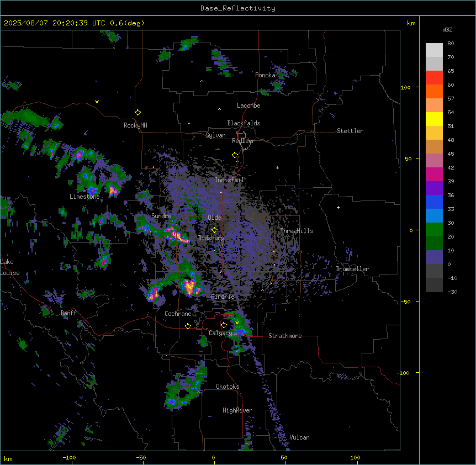Click the Cochrane town label
Screen dimensions: 476x465
coord(178,314)
